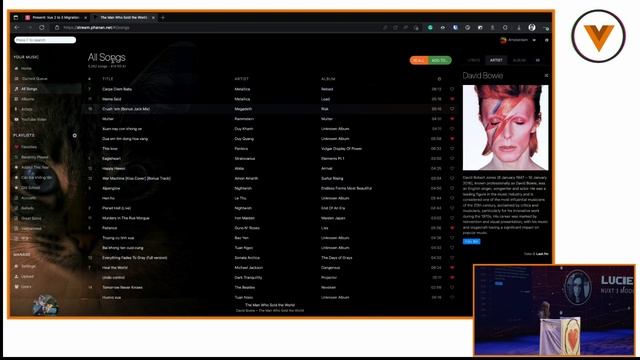Toggle favorite heart for Mutter
The height and width of the screenshot is (360, 640).
452,119
